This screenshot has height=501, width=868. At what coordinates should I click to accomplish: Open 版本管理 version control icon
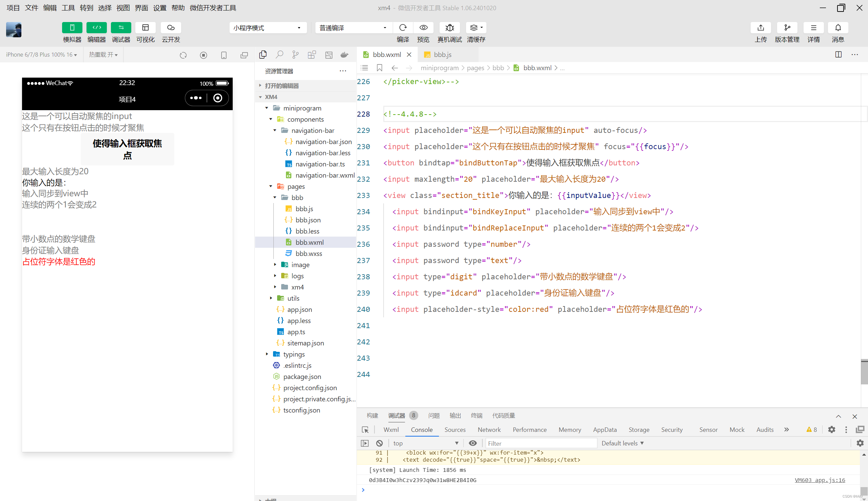click(x=787, y=27)
